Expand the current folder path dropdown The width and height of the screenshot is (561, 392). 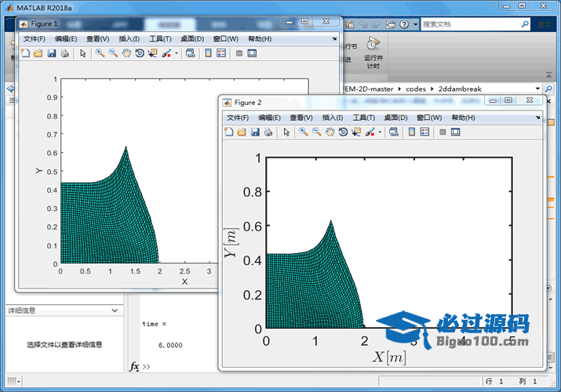tap(537, 89)
